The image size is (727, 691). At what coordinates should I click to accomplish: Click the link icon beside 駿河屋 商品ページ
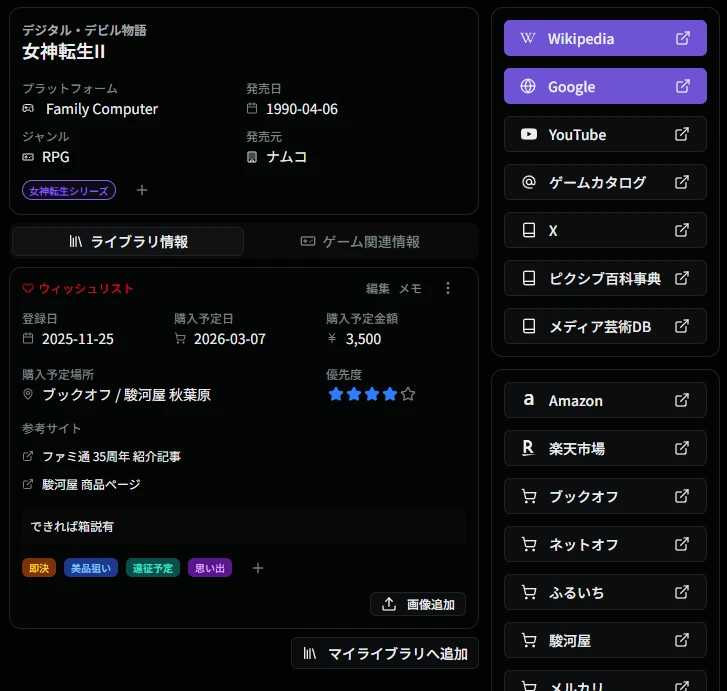(28, 484)
